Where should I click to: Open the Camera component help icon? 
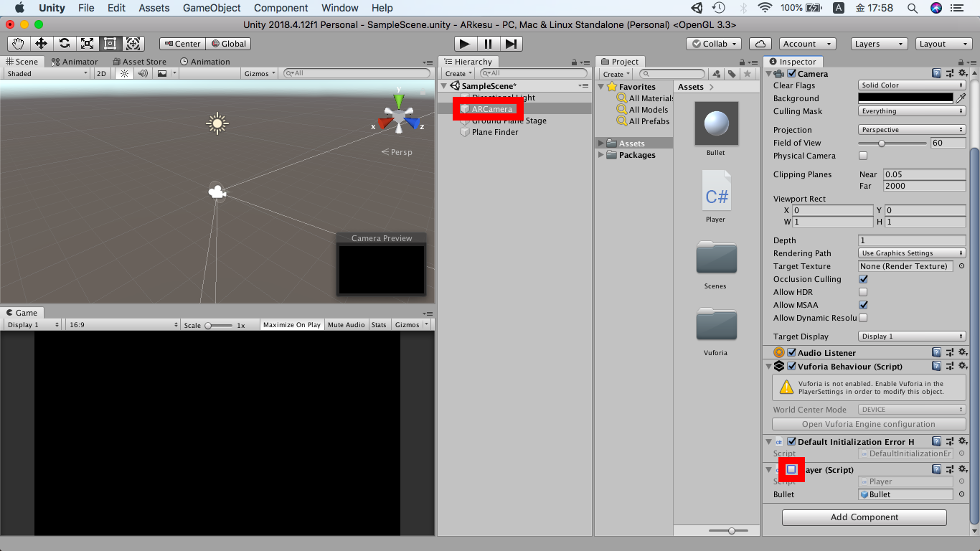pyautogui.click(x=936, y=73)
